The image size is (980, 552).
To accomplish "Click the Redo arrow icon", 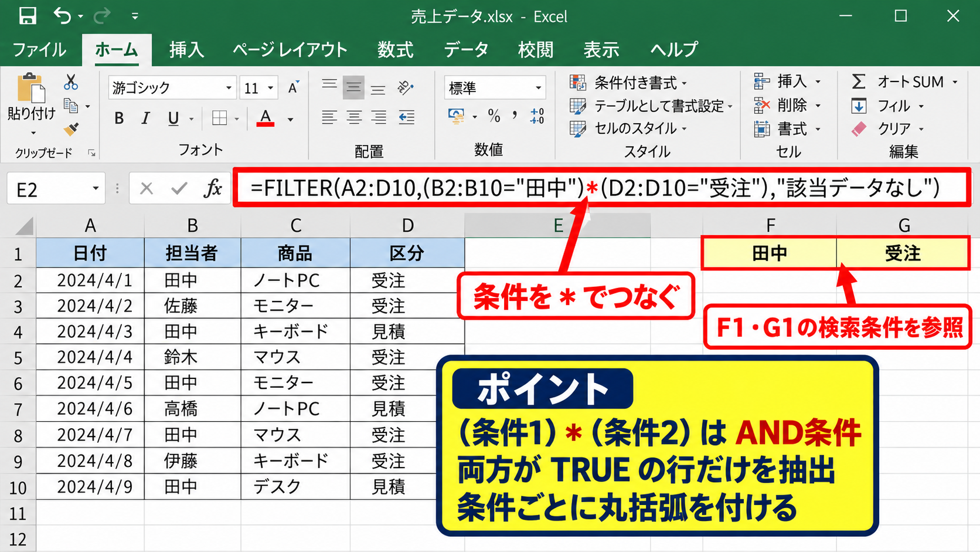I will [102, 16].
